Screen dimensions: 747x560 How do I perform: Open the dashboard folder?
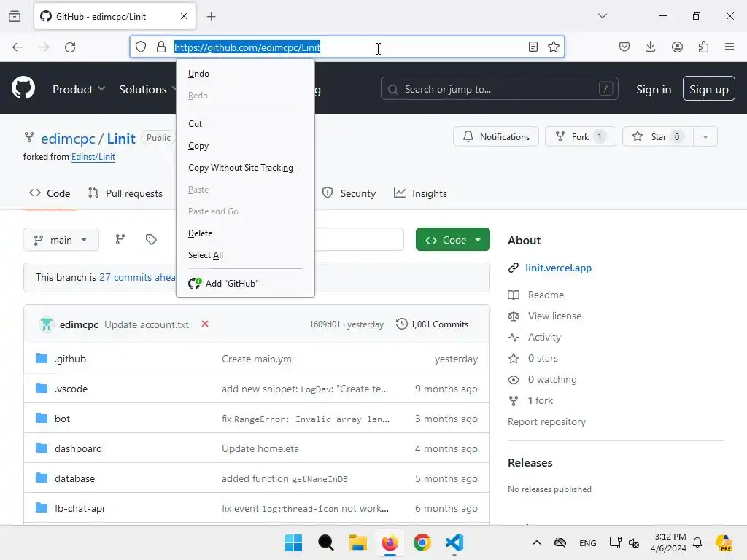[78, 448]
